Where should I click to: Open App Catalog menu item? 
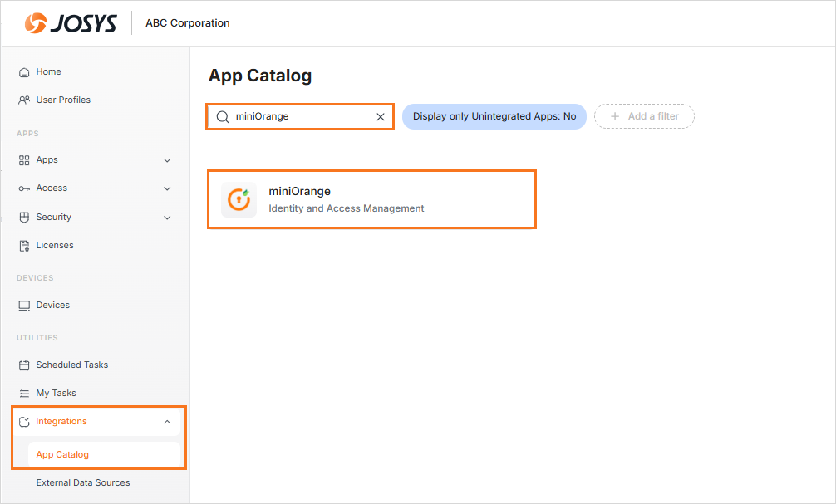[x=62, y=454]
